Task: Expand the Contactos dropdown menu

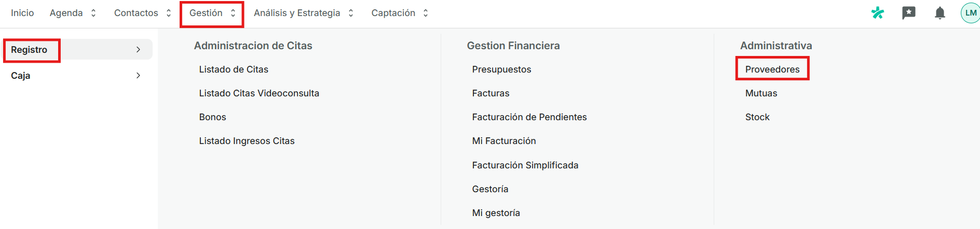Action: click(x=143, y=13)
